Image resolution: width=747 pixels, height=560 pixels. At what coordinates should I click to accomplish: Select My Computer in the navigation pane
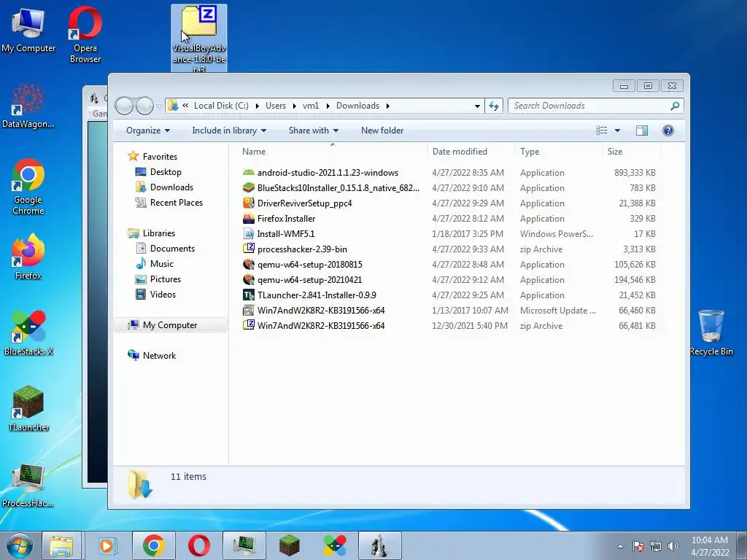(x=169, y=324)
